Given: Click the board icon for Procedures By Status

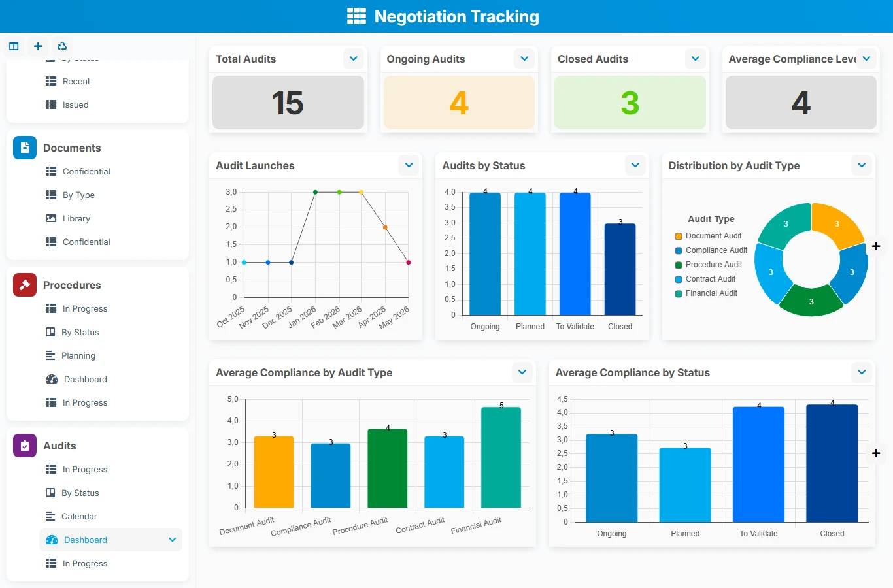Looking at the screenshot, I should point(50,332).
